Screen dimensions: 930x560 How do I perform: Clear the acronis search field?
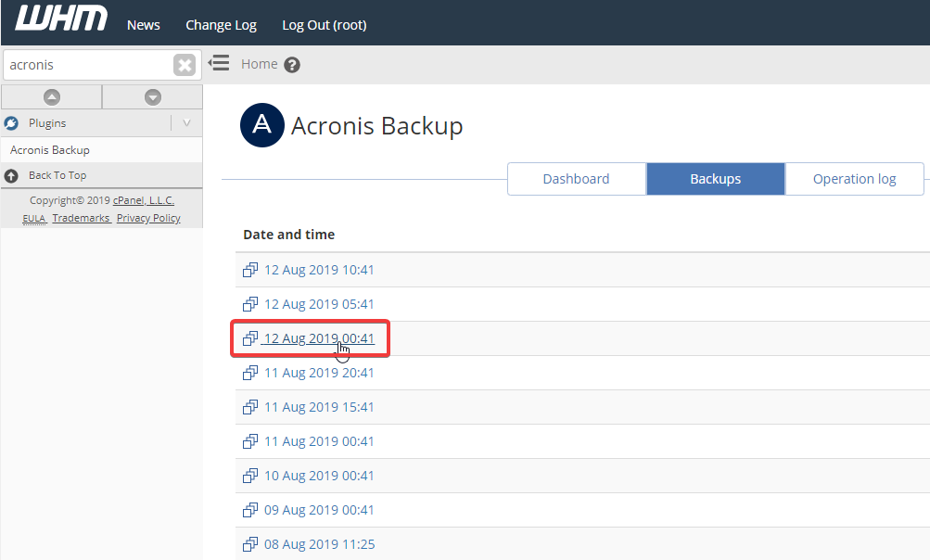tap(185, 65)
